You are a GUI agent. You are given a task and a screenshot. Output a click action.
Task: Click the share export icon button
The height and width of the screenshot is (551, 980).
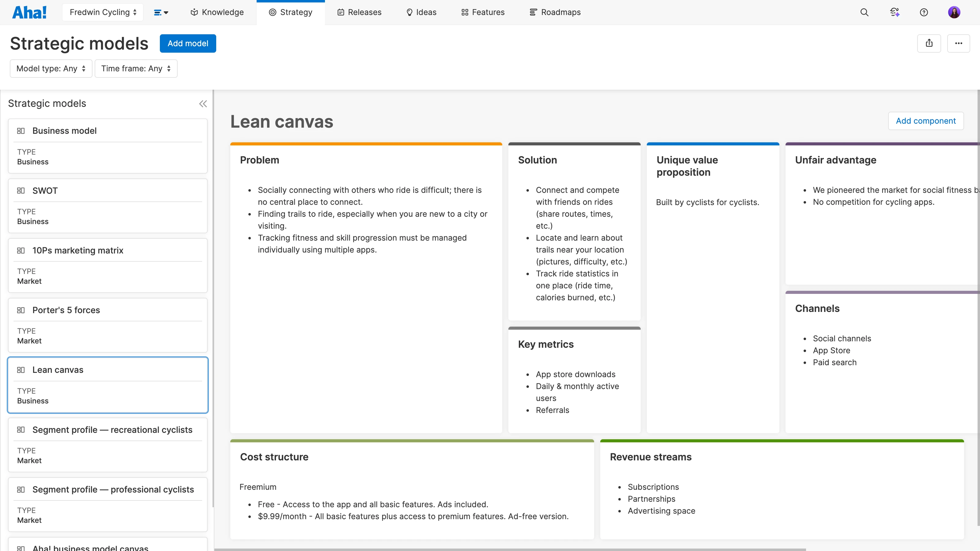click(929, 43)
